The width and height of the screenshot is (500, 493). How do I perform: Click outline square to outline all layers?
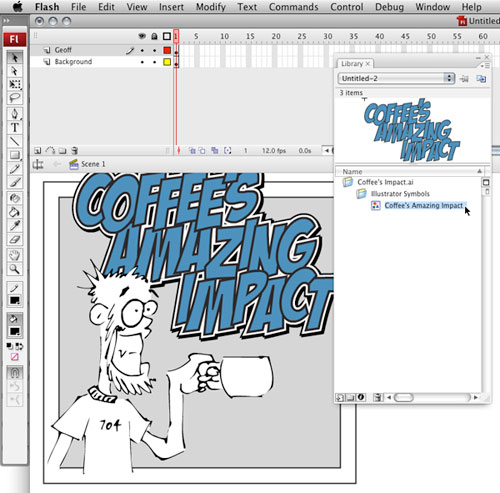(167, 36)
